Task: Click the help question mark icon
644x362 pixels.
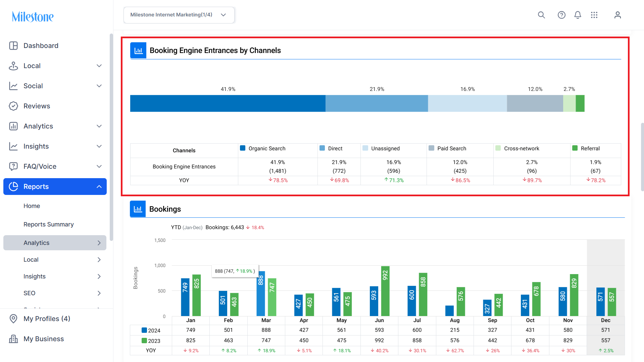Action: point(561,15)
